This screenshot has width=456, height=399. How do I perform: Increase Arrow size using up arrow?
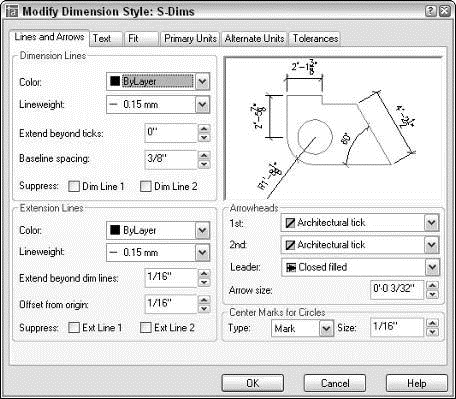(432, 285)
